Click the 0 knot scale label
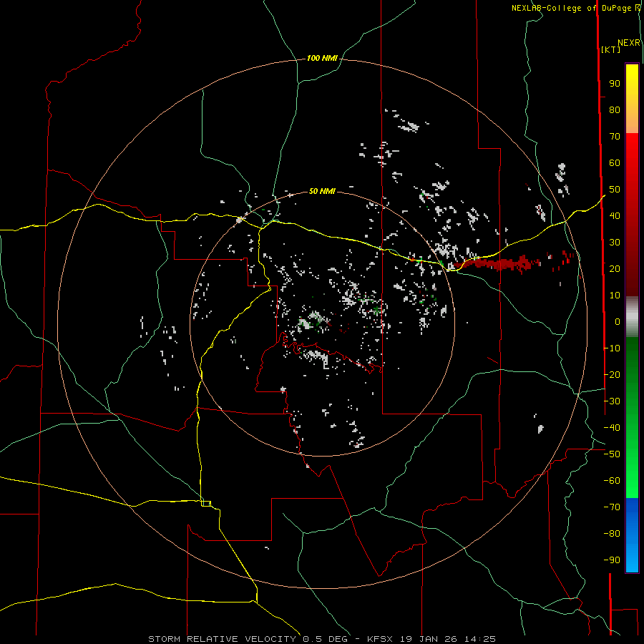644x644 pixels. 618,321
